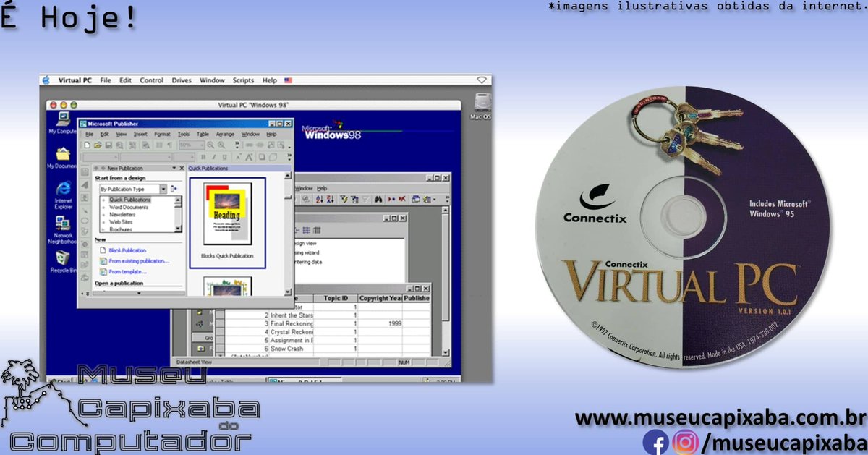Click the Quick Publications gallery scrollbar down arrow
The height and width of the screenshot is (455, 868).
[x=288, y=292]
